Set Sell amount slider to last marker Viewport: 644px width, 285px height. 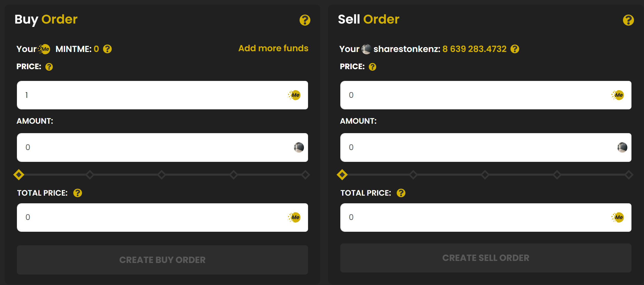click(629, 175)
